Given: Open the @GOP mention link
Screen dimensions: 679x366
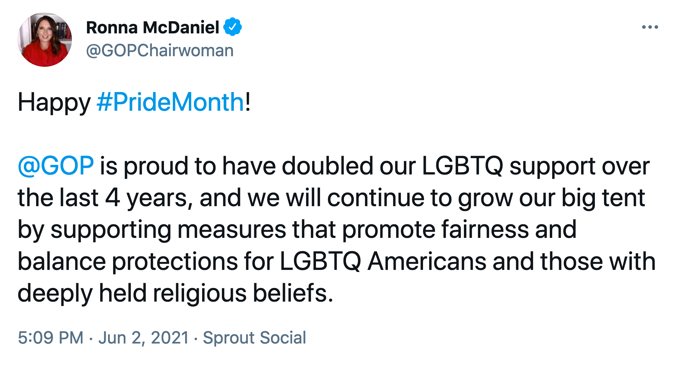Looking at the screenshot, I should coord(55,166).
